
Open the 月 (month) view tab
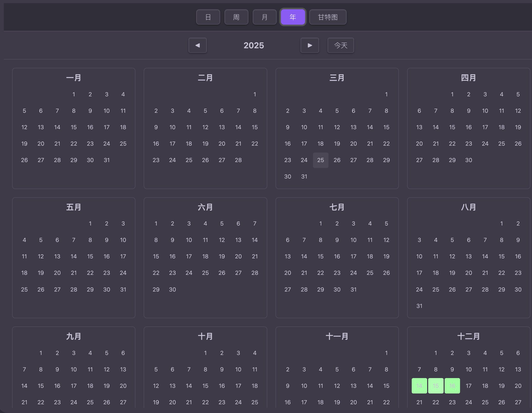pos(264,17)
